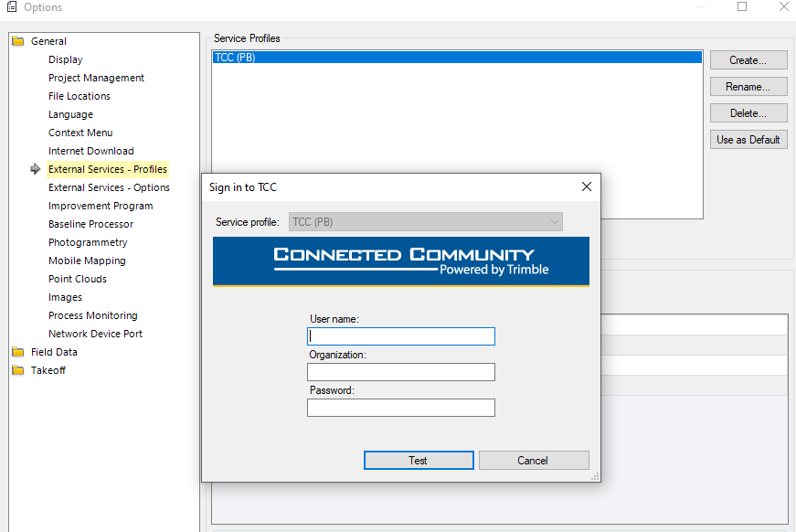796x532 pixels.
Task: Open Network Device Port settings
Action: (95, 334)
